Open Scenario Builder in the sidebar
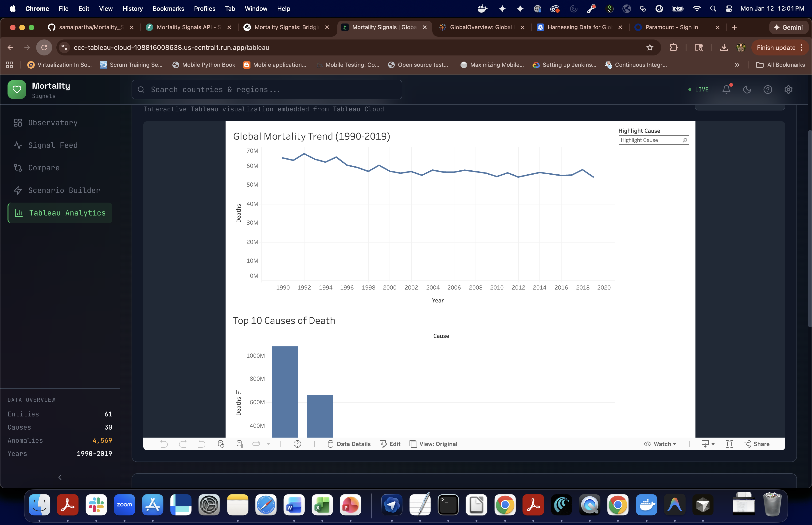 coord(64,190)
